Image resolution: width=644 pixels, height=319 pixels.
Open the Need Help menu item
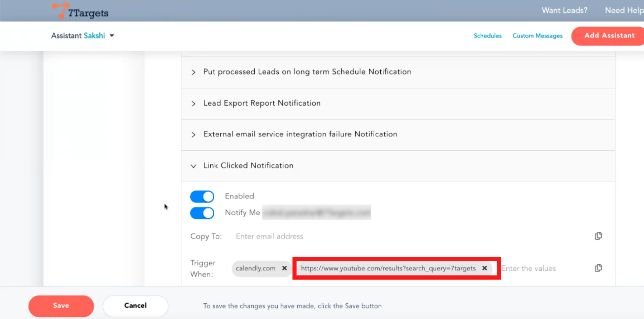624,10
